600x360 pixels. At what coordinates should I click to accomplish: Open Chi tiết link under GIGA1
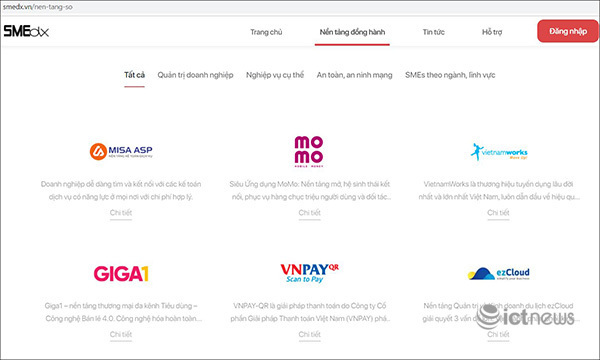coord(121,334)
